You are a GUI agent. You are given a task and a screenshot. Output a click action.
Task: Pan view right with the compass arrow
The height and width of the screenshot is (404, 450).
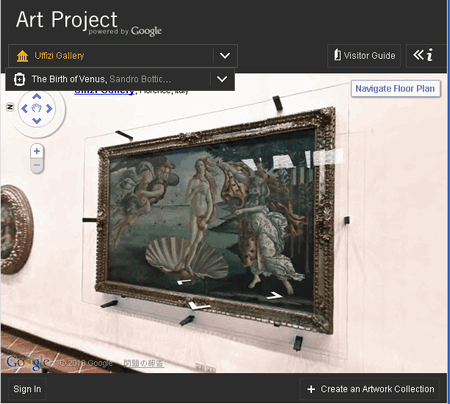[x=49, y=109]
